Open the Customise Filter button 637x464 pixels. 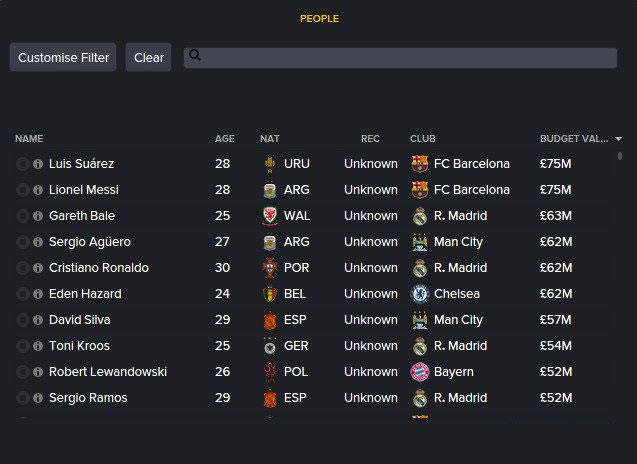point(63,57)
